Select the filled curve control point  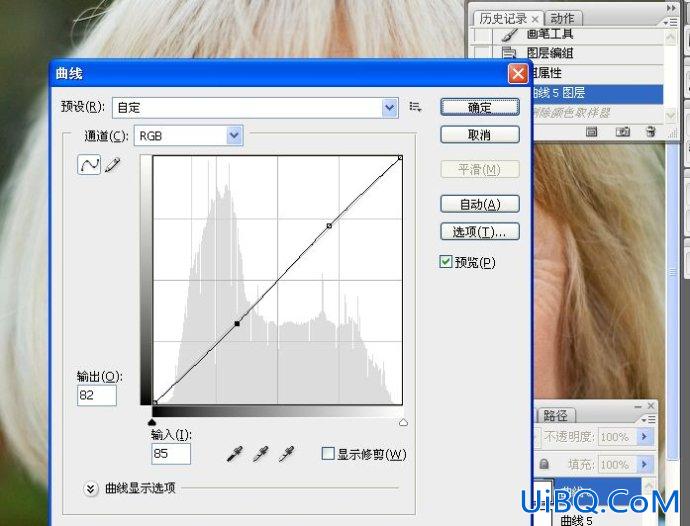(237, 324)
